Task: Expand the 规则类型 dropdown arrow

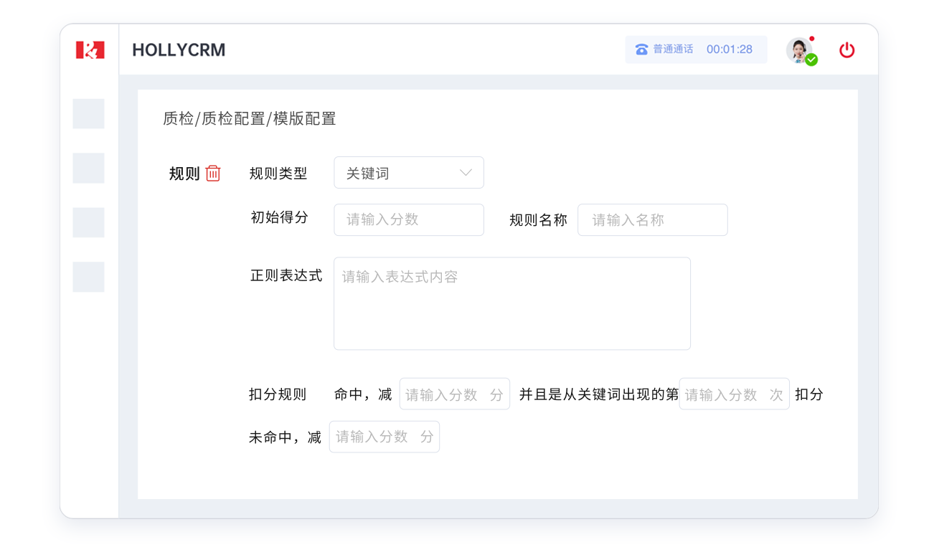Action: [466, 173]
